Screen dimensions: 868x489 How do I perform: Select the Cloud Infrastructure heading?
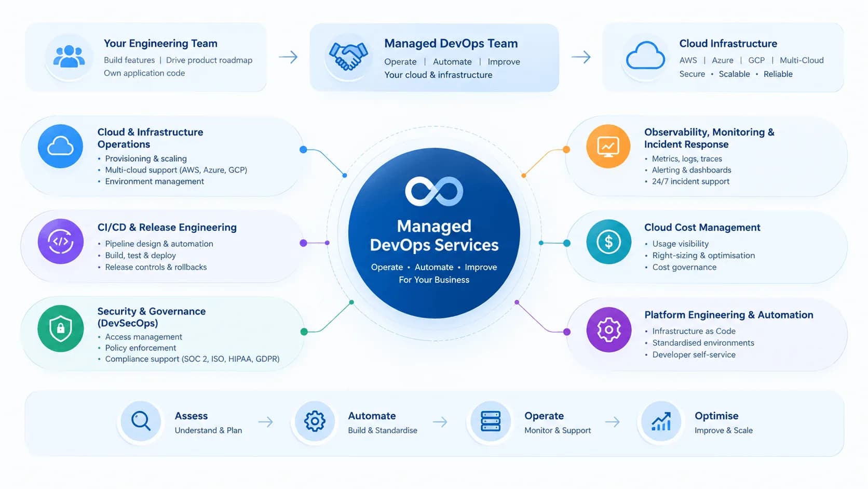(728, 44)
